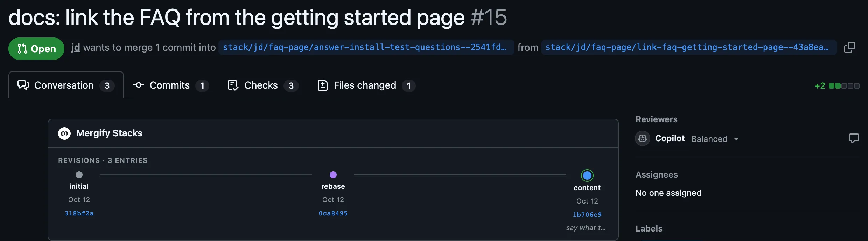This screenshot has height=241, width=868.
Task: Click the 'rebase' revision label
Action: (333, 186)
